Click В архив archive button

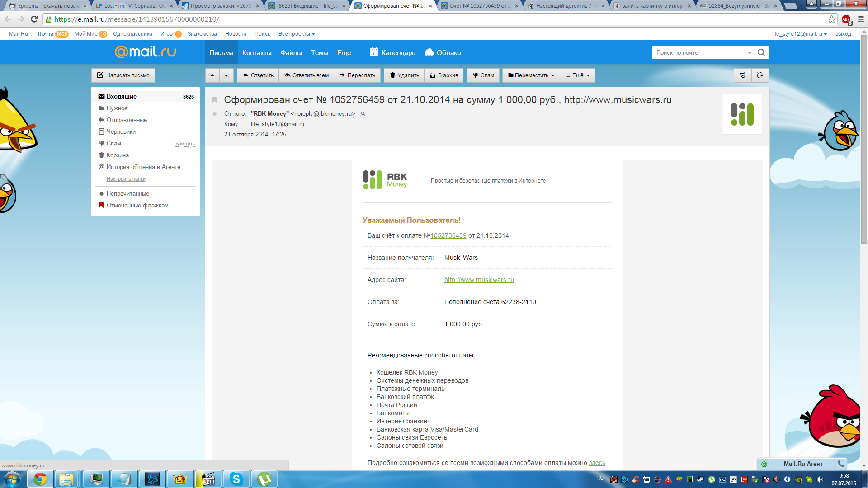[444, 75]
